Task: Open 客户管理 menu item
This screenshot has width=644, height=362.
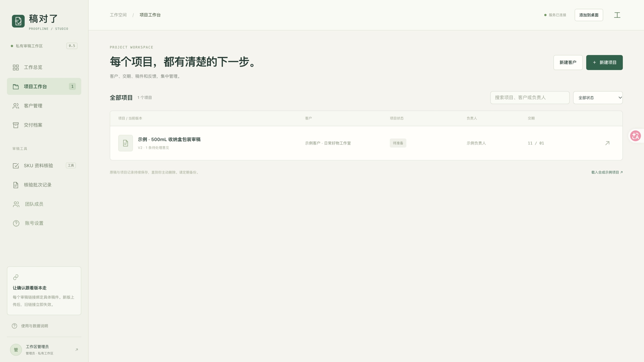Action: [44, 106]
